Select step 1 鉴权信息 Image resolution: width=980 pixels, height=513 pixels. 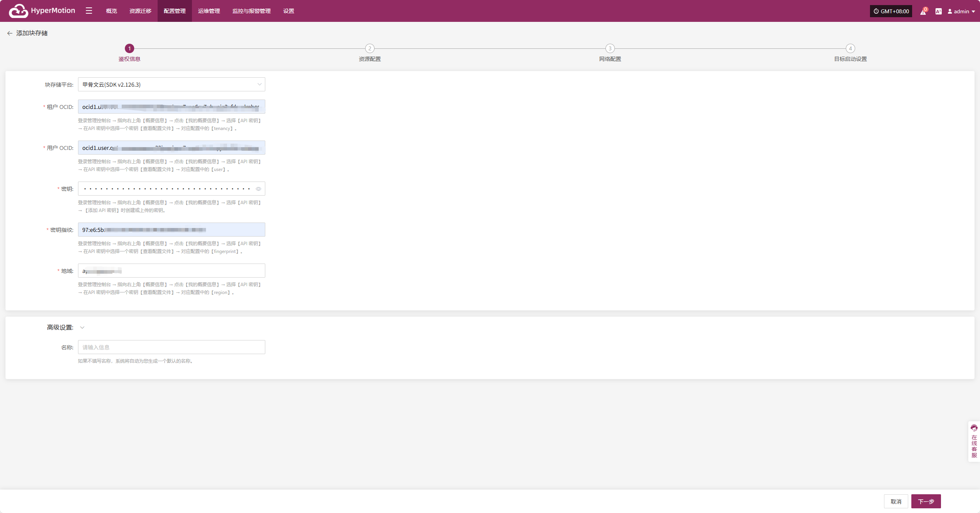click(130, 53)
